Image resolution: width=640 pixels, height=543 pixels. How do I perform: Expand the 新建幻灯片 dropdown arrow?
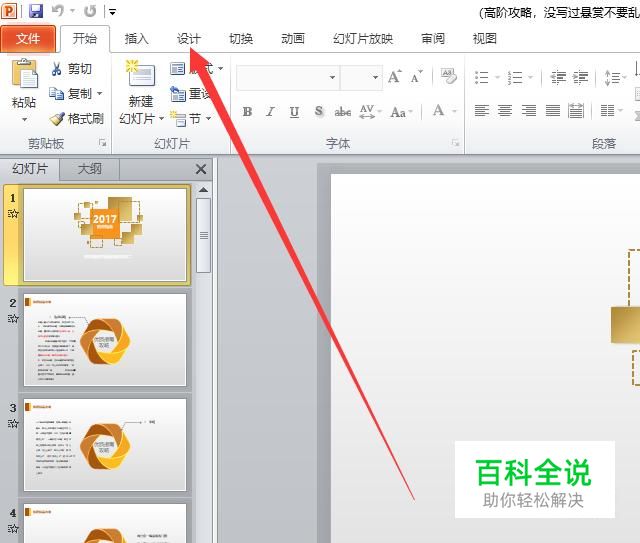pyautogui.click(x=161, y=119)
